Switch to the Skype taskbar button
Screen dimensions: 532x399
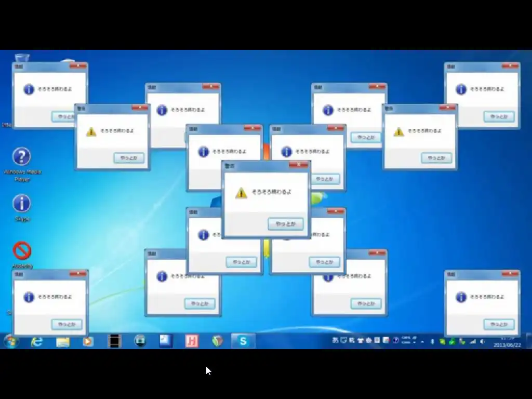coord(243,341)
